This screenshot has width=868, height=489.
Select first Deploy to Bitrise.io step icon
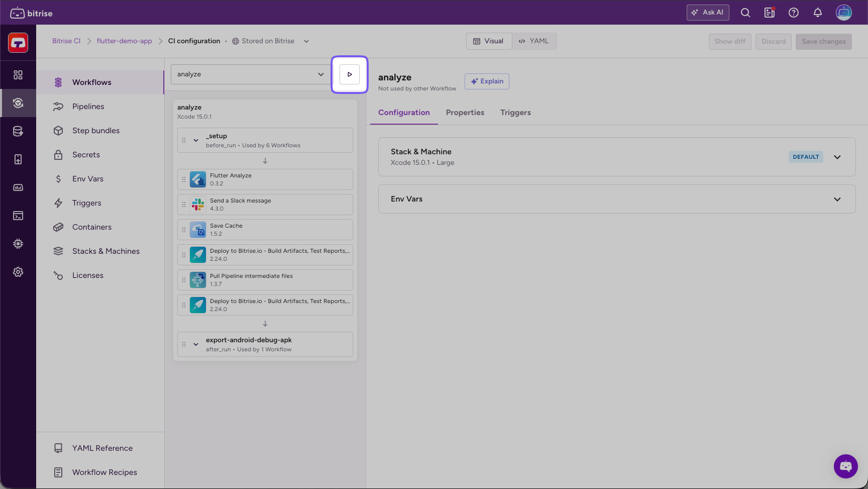pos(198,255)
